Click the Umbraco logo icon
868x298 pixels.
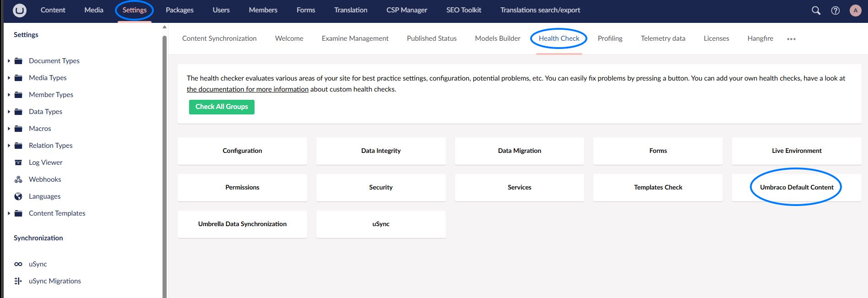(20, 10)
